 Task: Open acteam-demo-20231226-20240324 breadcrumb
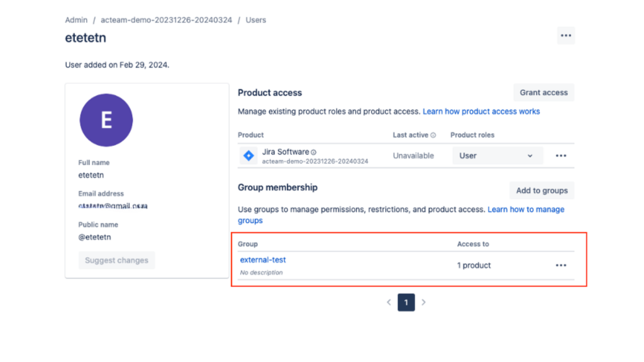click(x=166, y=20)
